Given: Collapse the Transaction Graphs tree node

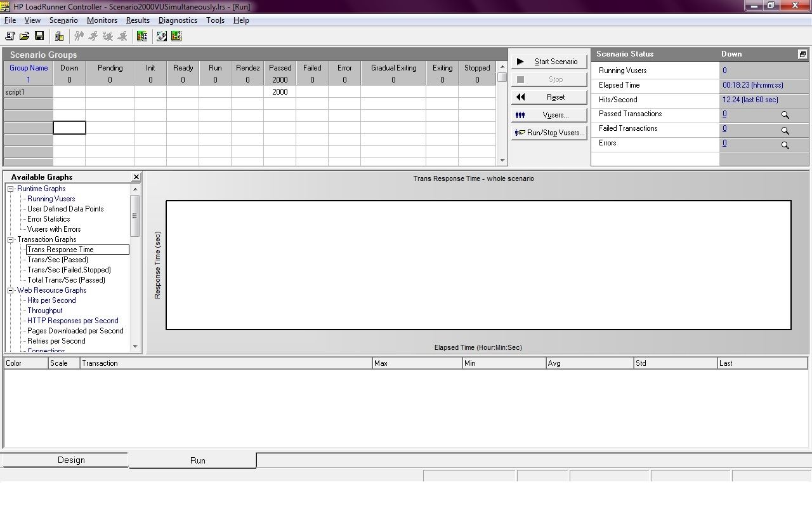Looking at the screenshot, I should [10, 239].
